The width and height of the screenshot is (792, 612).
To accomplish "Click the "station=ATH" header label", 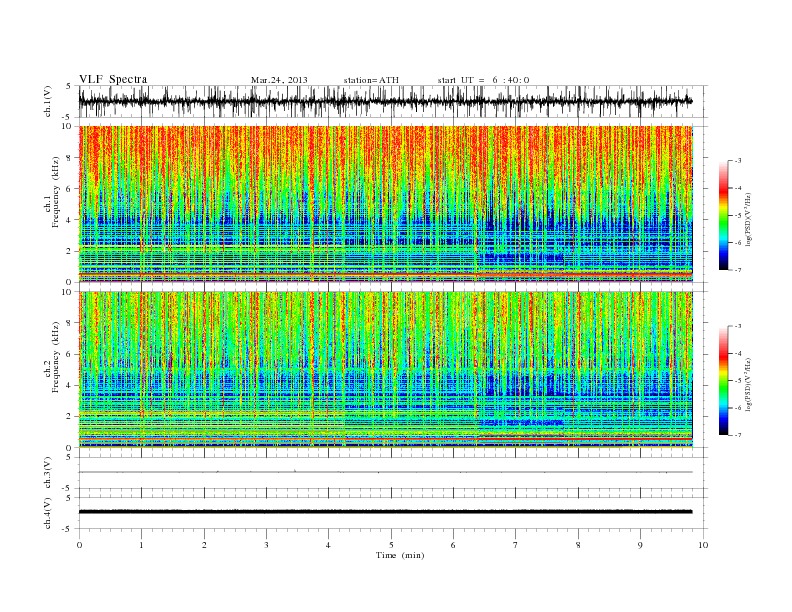I will click(x=371, y=80).
